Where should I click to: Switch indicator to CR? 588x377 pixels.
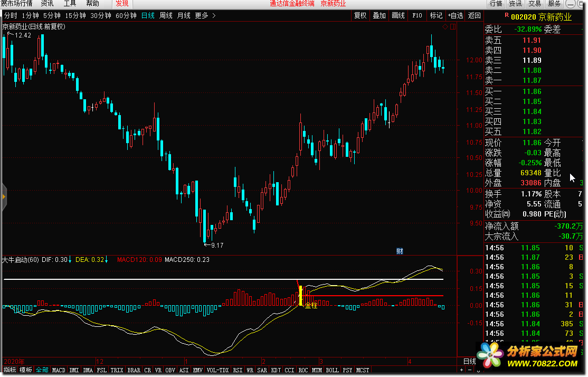pyautogui.click(x=148, y=370)
